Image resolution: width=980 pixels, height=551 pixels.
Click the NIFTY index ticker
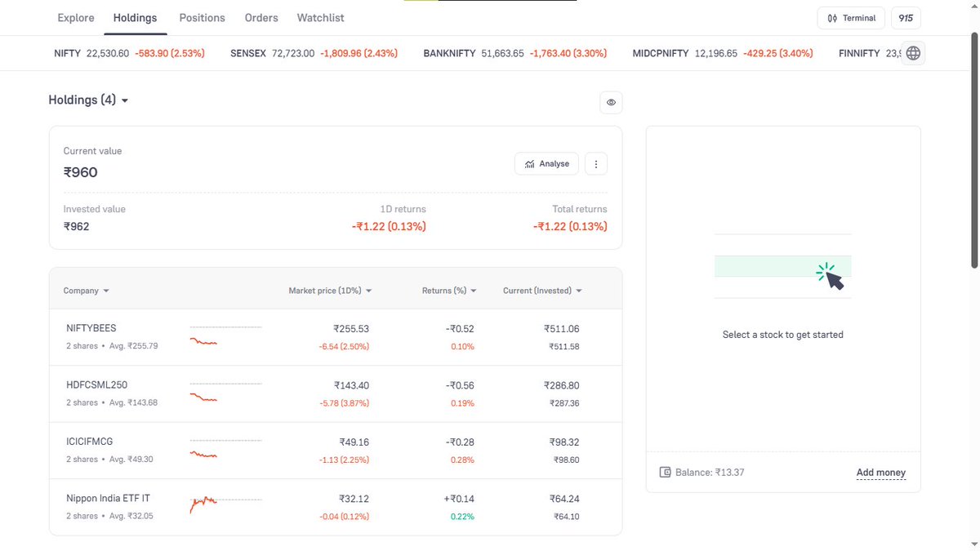click(x=129, y=53)
